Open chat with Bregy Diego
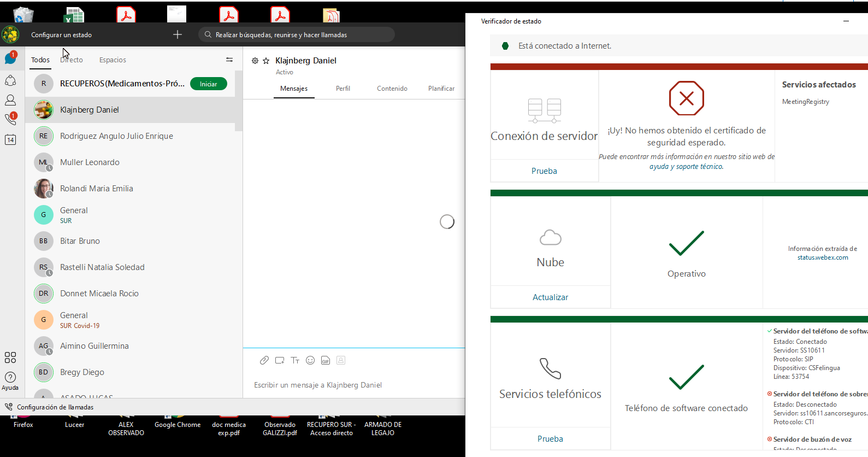The height and width of the screenshot is (457, 868). [130, 372]
